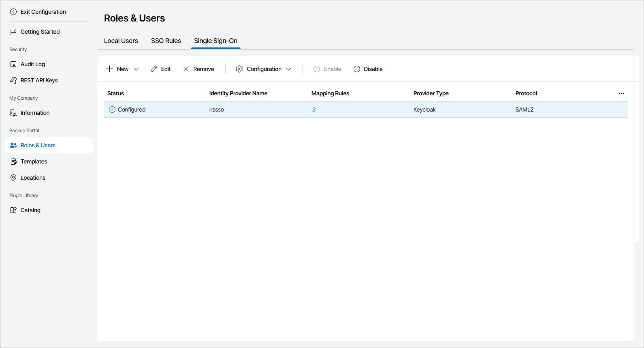Screen dimensions: 644x348
Task: Click the Locations pin icon
Action: (13, 178)
